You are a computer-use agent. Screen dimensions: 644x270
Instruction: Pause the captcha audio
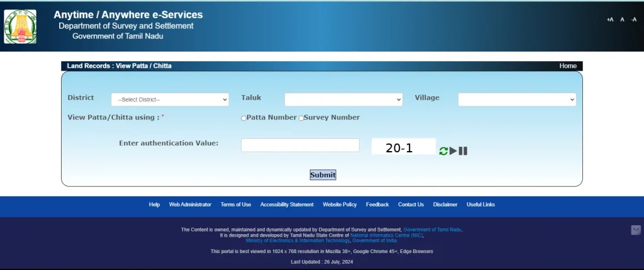tap(463, 151)
